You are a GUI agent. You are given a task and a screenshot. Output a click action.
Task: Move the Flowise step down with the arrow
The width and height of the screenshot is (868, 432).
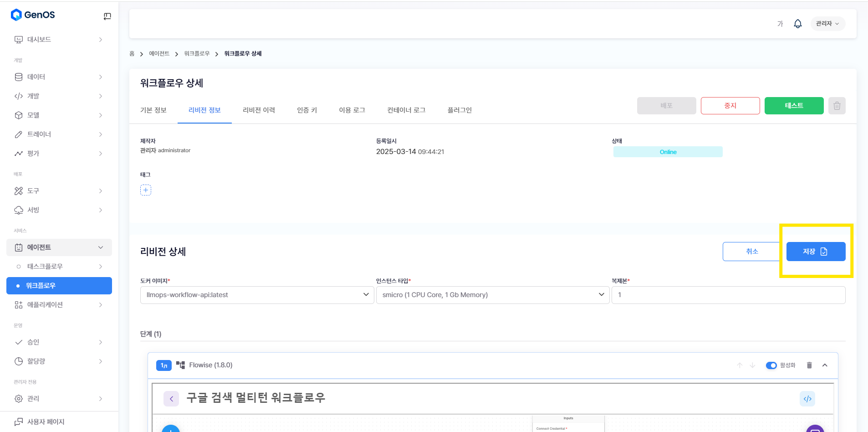pyautogui.click(x=752, y=365)
